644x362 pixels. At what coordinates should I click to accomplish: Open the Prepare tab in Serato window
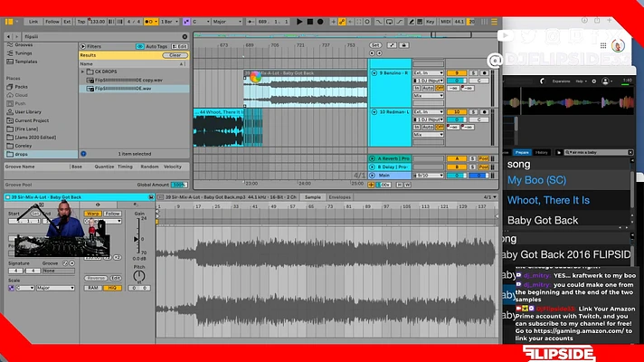522,152
